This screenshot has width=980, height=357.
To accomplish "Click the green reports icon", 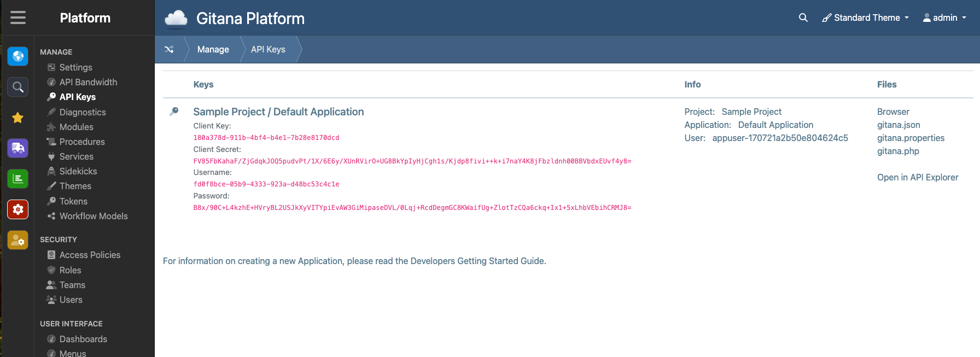I will [x=18, y=179].
